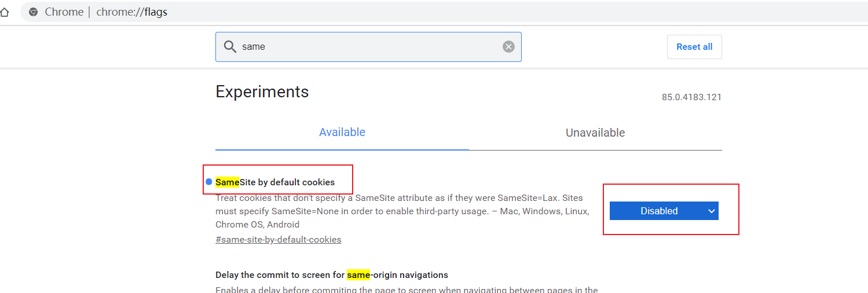Viewport: 868px width, 293px height.
Task: Click the "Chrome" label in the address bar
Action: pyautogui.click(x=64, y=12)
